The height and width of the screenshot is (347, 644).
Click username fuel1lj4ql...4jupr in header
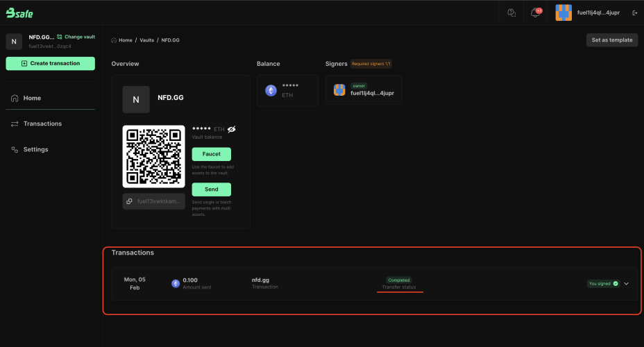[x=598, y=12]
